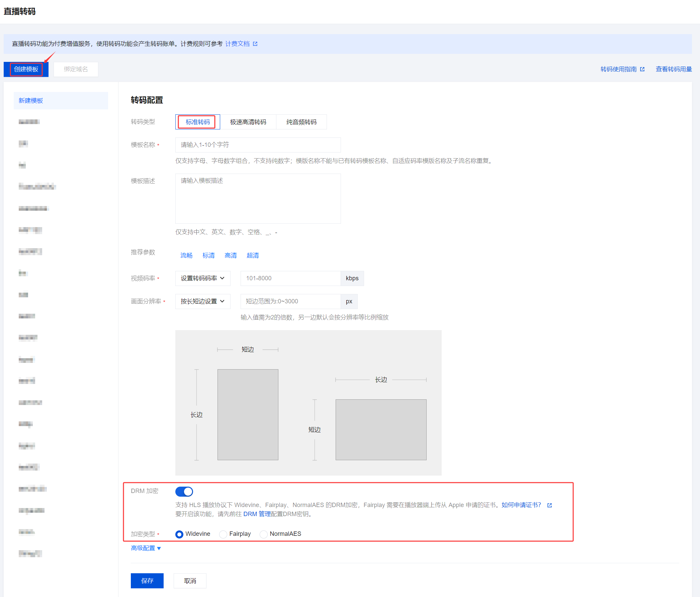Choose the 标准转码 type
This screenshot has height=597, width=700.
point(198,122)
